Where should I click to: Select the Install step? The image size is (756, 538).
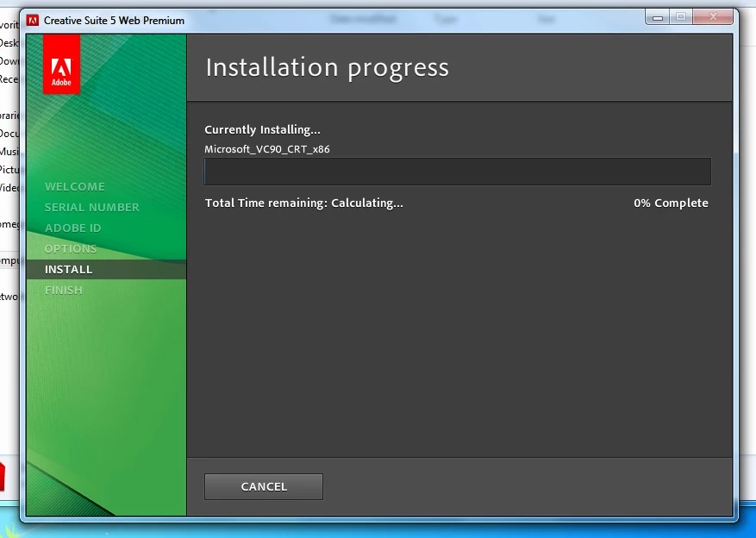click(106, 270)
